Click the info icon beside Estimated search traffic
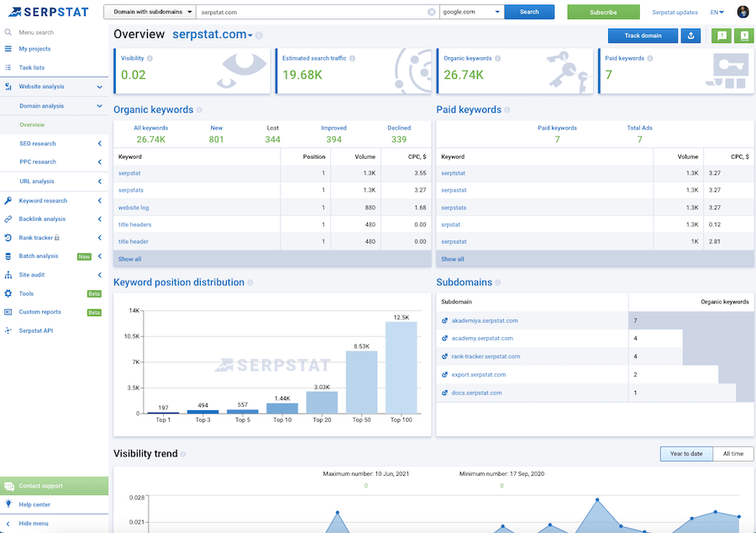Screen dimensions: 756x533 [x=353, y=58]
